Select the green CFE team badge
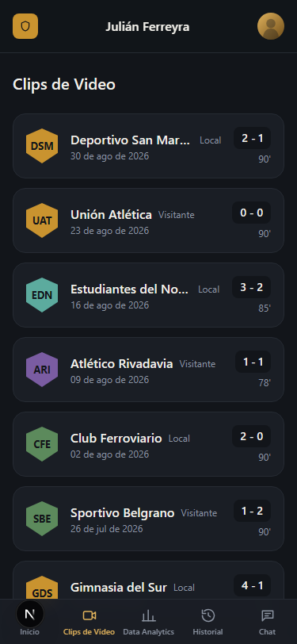 pos(42,444)
